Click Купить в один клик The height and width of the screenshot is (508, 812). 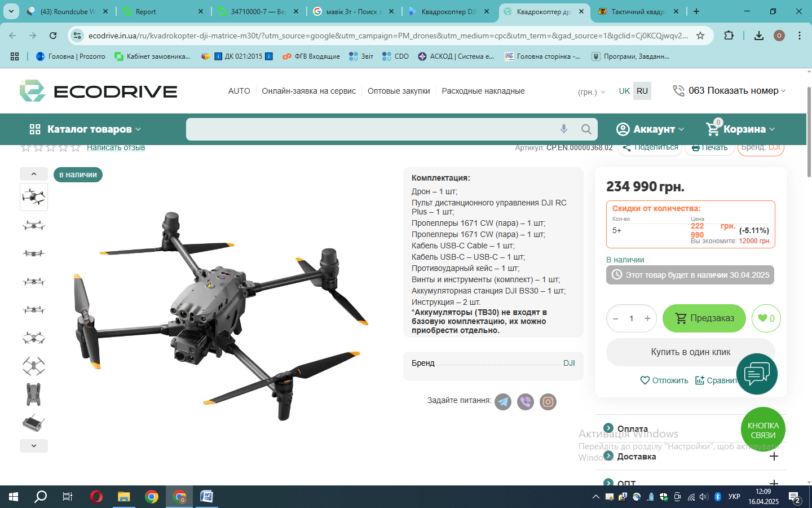click(691, 352)
